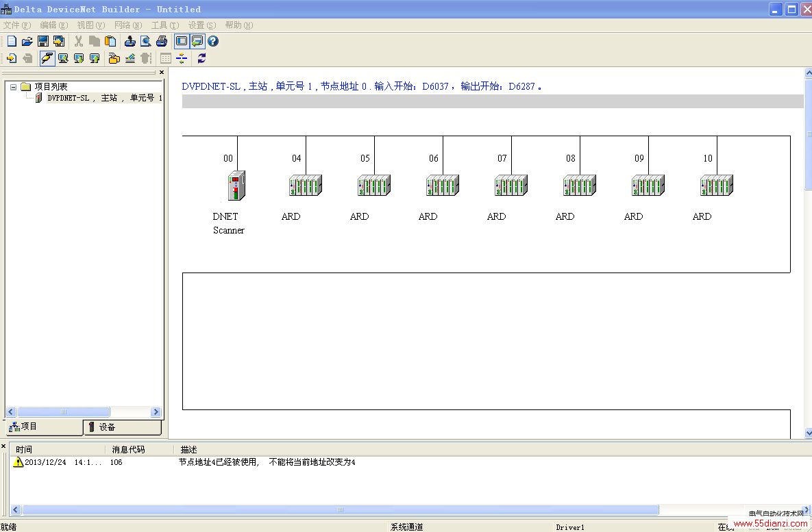Click the warning icon beside 2013/12/24

pyautogui.click(x=18, y=462)
